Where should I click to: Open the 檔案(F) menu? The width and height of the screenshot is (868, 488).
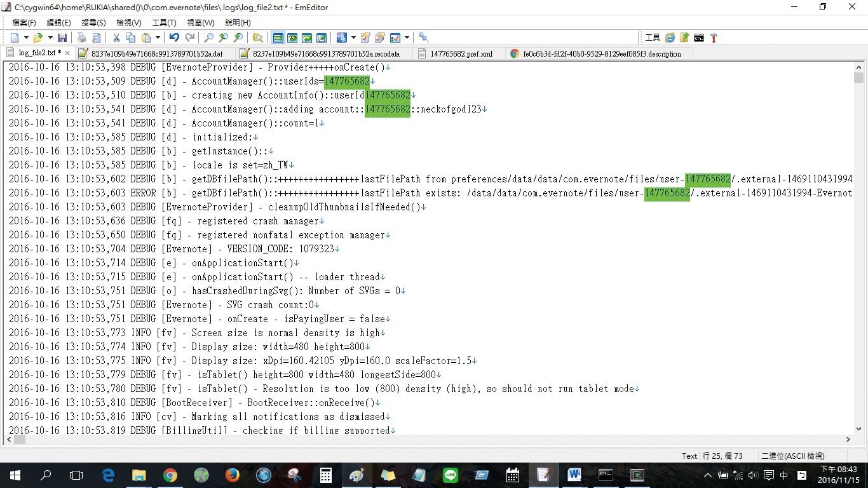(x=25, y=22)
